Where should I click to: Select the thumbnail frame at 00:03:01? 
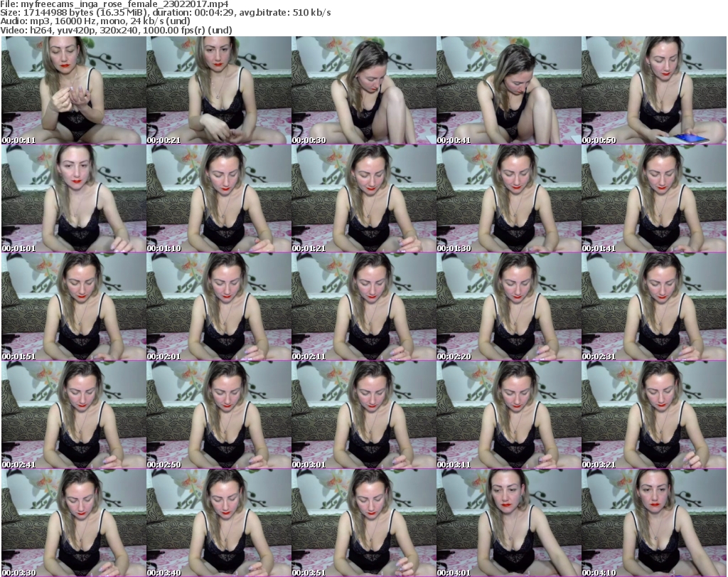tap(363, 415)
